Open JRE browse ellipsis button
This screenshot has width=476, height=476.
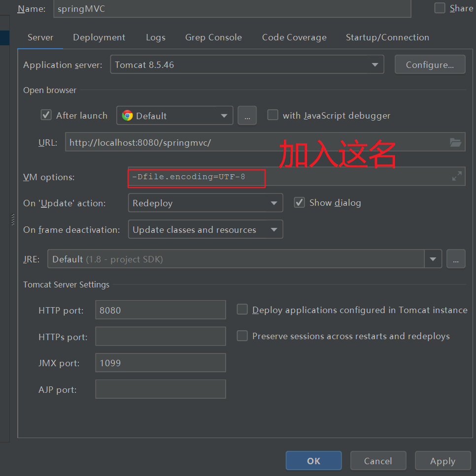456,259
